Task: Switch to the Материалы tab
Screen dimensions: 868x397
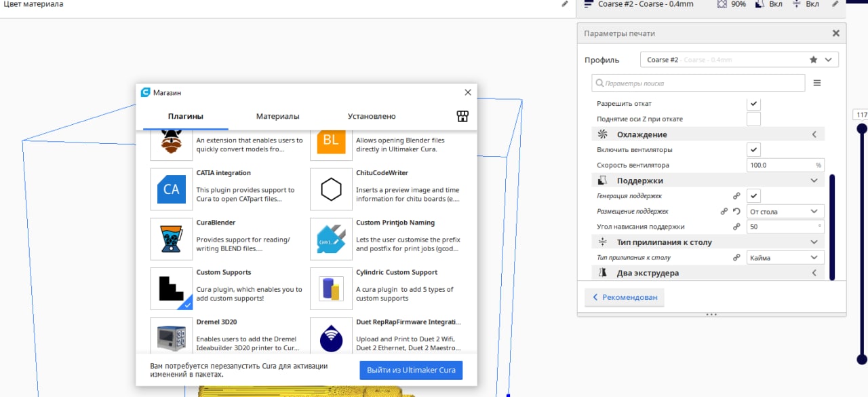Action: tap(278, 117)
